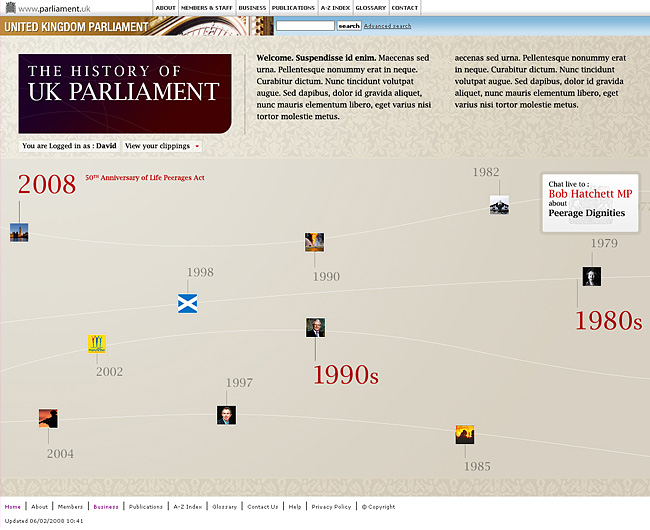
Task: Click the 1997 portrait thumbnail
Action: coord(226,415)
